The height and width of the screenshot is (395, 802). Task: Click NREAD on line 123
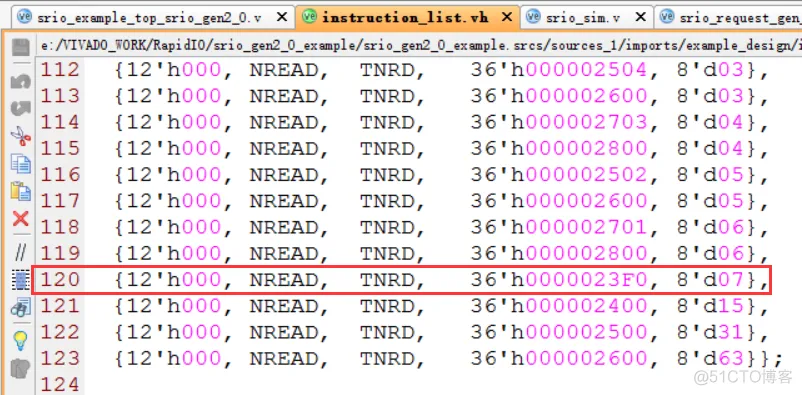(283, 359)
